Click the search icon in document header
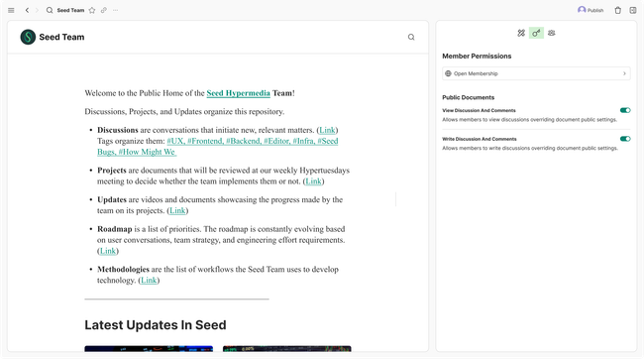 click(x=411, y=37)
